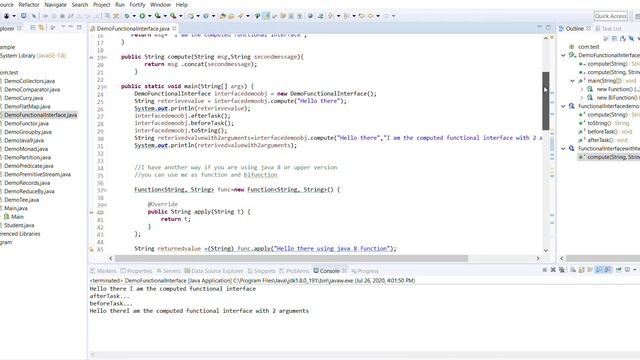Select beforeTask() in the Outline
Viewport: 640px width, 360px height.
[605, 131]
